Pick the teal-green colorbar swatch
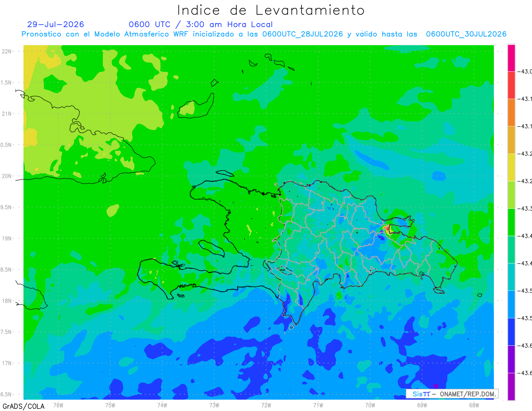The height and width of the screenshot is (411, 532). click(x=511, y=250)
